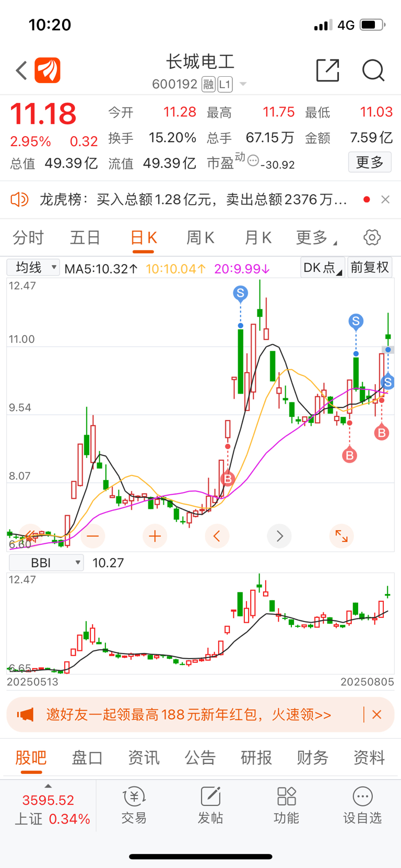Image resolution: width=401 pixels, height=868 pixels.
Task: Open the 公告 tab
Action: pyautogui.click(x=200, y=757)
